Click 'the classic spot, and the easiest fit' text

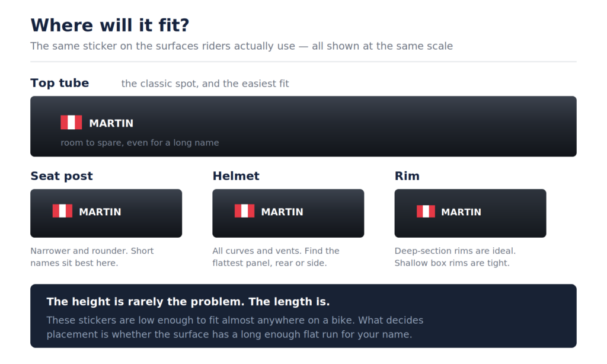click(205, 84)
